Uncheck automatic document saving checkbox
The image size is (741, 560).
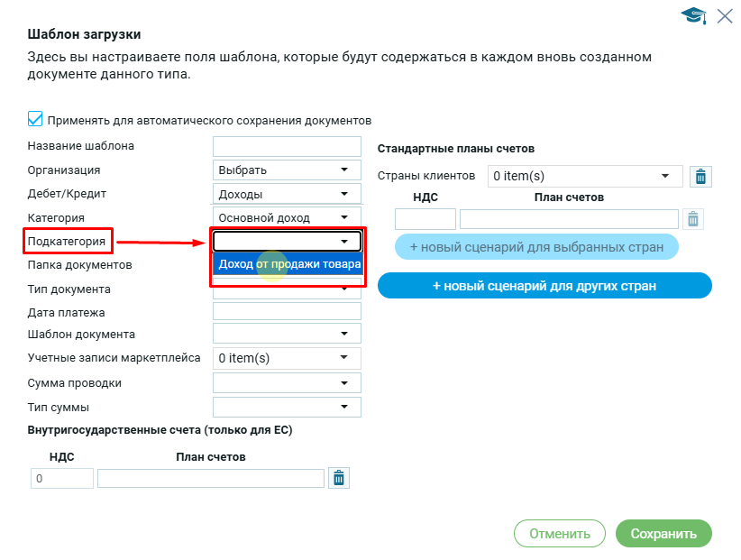coord(35,119)
